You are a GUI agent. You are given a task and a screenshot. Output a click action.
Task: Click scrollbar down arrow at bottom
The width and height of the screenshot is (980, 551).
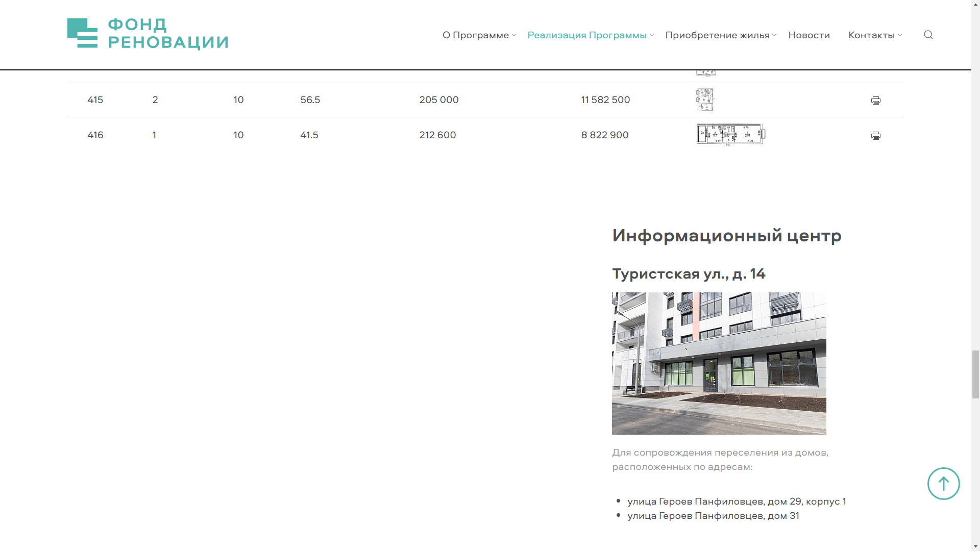point(975,546)
